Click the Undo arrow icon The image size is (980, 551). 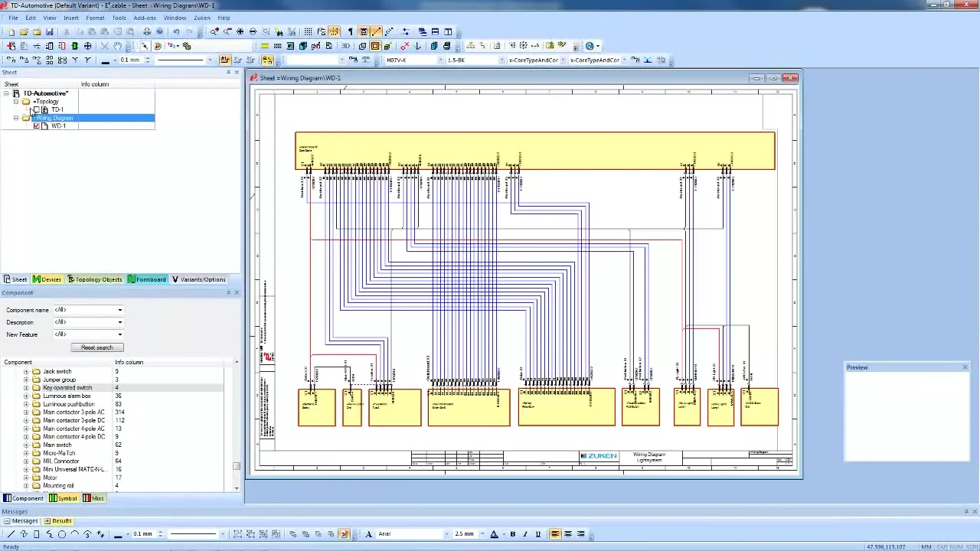point(176,32)
